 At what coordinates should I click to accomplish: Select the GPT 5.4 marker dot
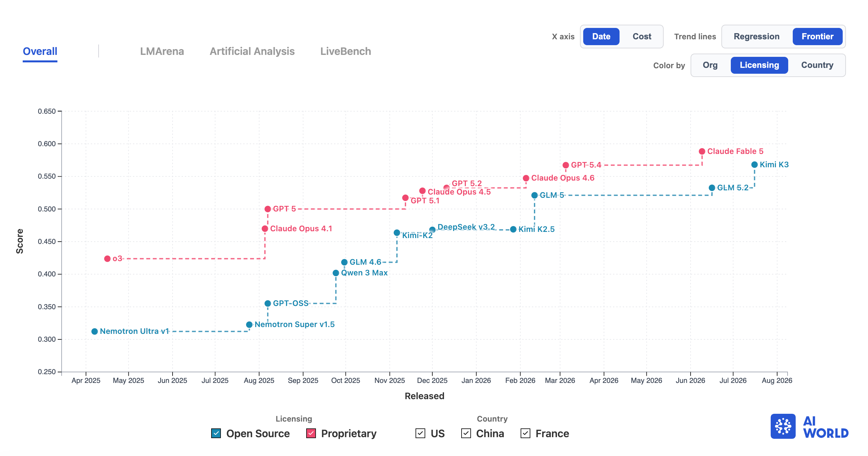coord(566,165)
